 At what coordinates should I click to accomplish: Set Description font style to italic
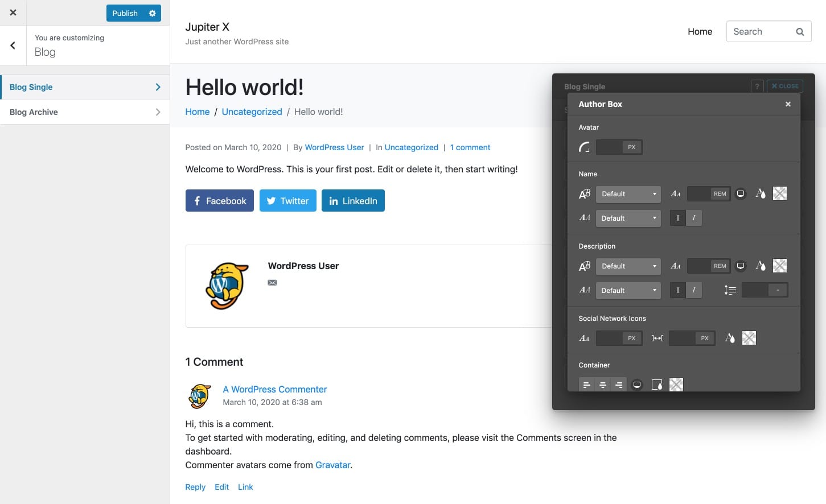tap(694, 290)
